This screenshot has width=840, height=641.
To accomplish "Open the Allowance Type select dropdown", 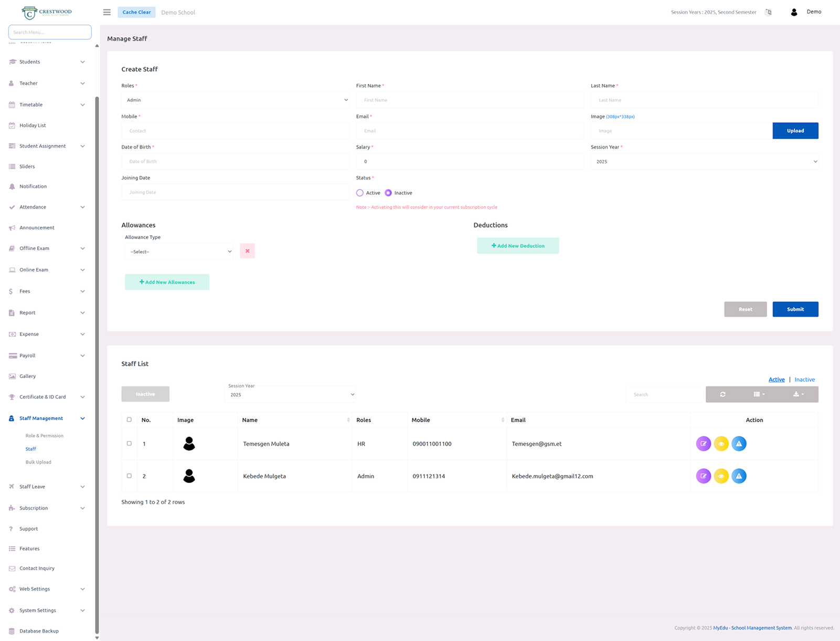I will tap(179, 251).
